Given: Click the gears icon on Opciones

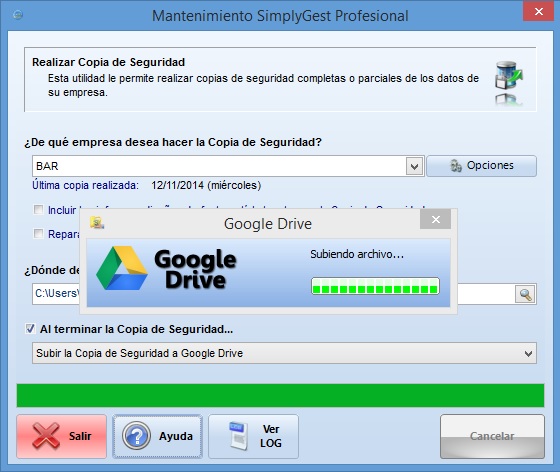Looking at the screenshot, I should (x=455, y=166).
